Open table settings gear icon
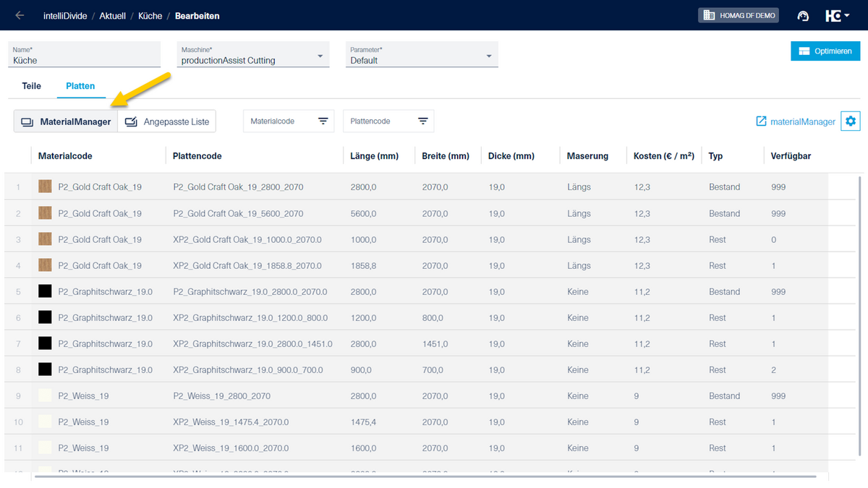Viewport: 868px width, 488px height. (x=851, y=121)
